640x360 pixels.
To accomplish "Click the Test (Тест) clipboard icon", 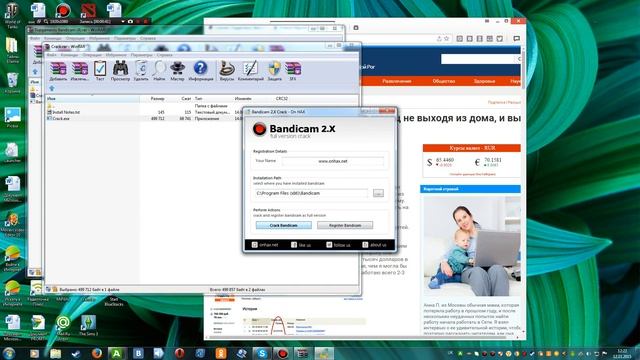I will point(100,71).
